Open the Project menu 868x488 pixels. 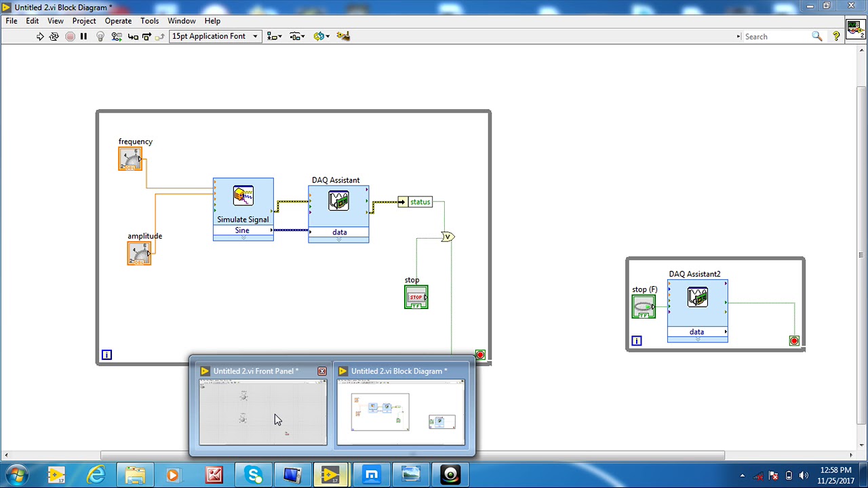coord(84,21)
